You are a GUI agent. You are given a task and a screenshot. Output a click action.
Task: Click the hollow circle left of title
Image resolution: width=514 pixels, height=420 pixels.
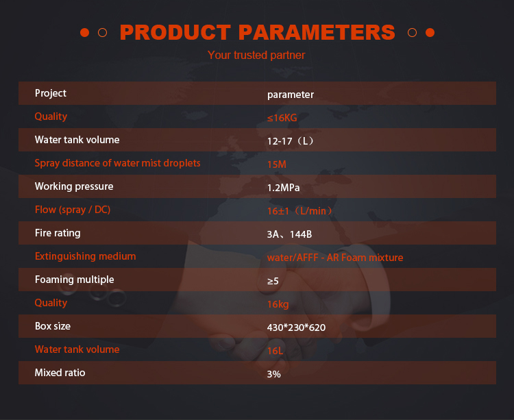(102, 32)
